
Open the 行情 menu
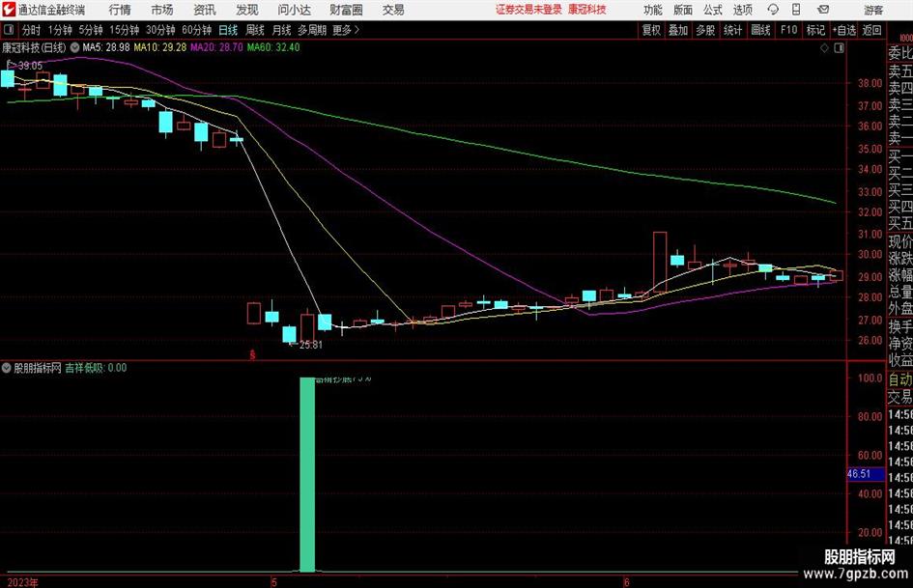point(120,10)
